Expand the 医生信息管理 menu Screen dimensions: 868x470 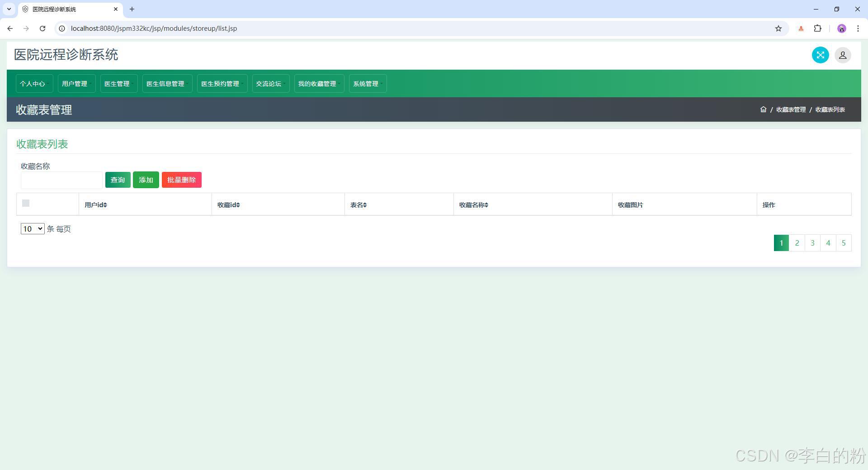(167, 84)
